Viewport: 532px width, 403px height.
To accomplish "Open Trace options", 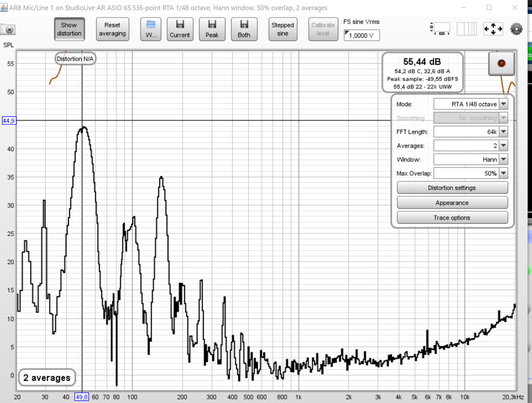I will (x=452, y=218).
